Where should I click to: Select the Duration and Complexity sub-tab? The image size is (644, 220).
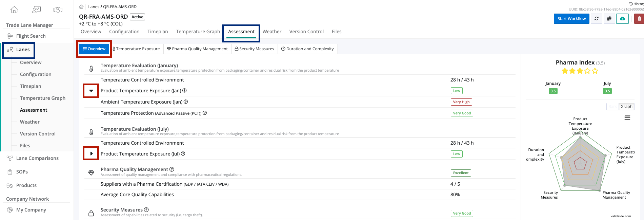coord(307,49)
